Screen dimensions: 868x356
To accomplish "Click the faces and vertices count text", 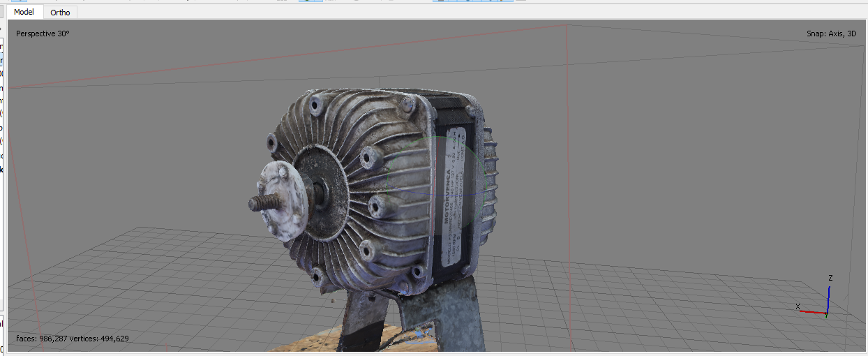I will (72, 339).
